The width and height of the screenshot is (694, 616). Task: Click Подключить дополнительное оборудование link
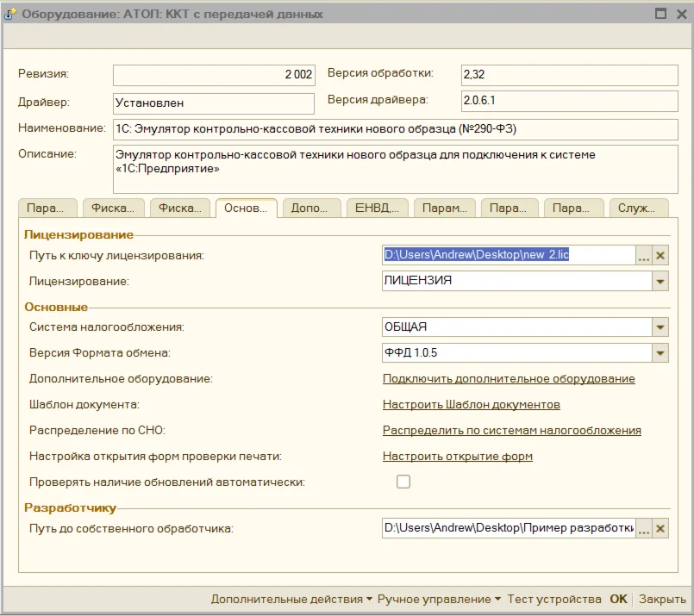[x=509, y=379]
